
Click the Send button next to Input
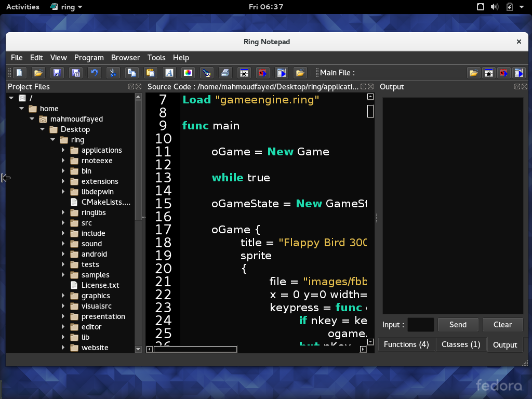coord(458,324)
